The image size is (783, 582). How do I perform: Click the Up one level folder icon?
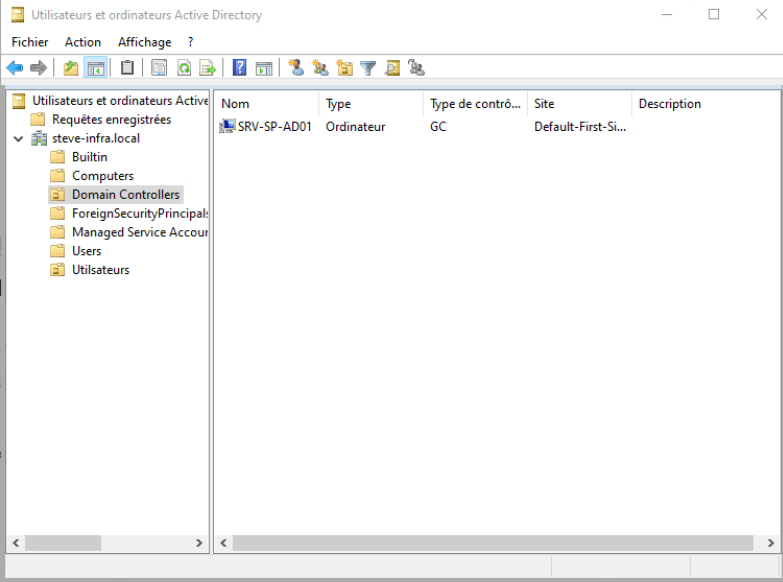click(x=70, y=68)
